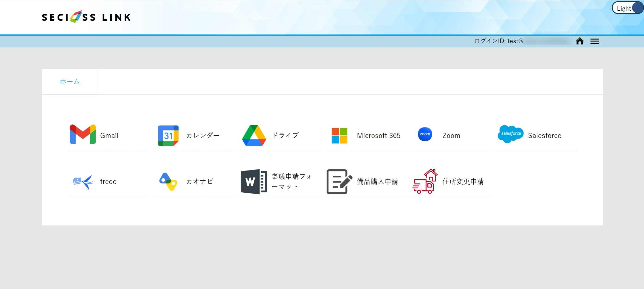Launch the Zoom app icon

[x=425, y=134]
